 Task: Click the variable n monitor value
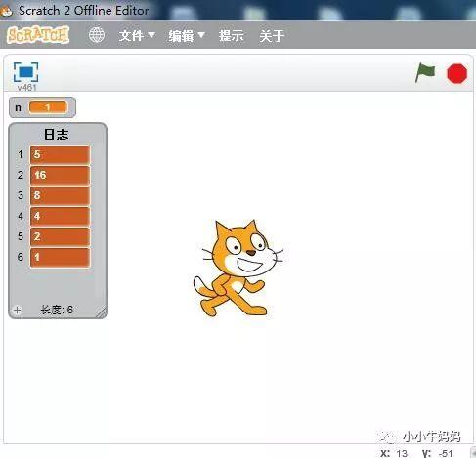[x=48, y=107]
